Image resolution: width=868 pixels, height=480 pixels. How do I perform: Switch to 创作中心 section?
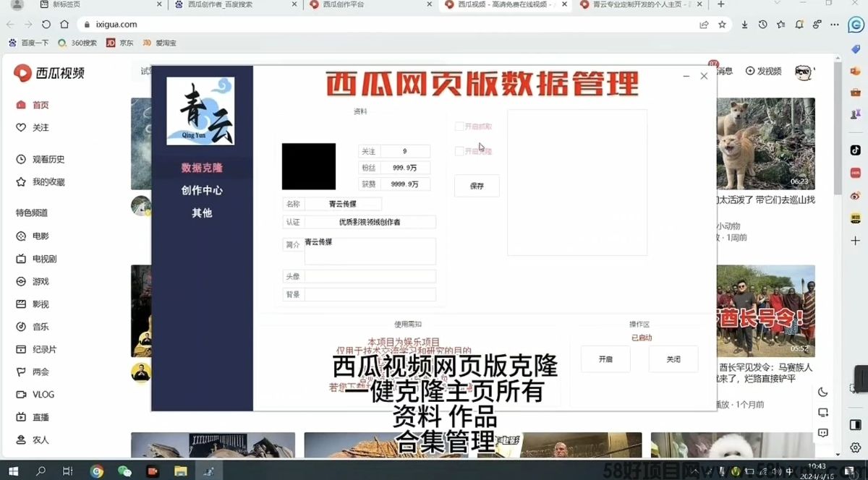[x=202, y=190]
